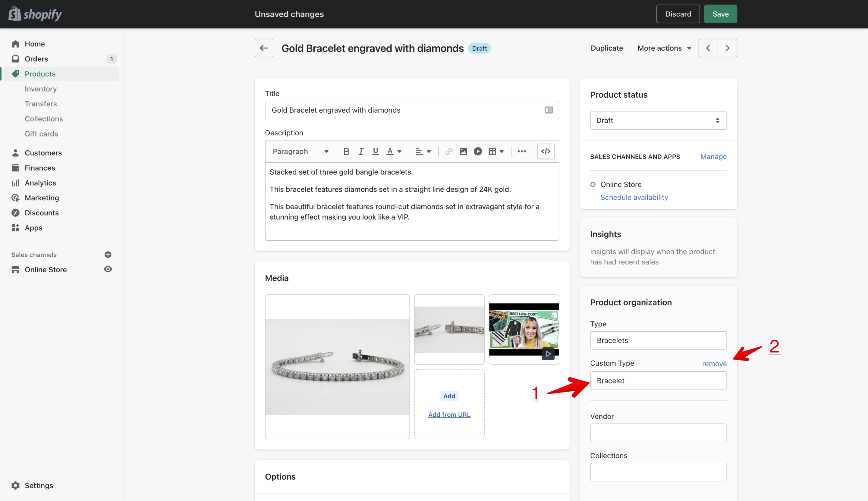Click the Customers person icon

pyautogui.click(x=15, y=153)
